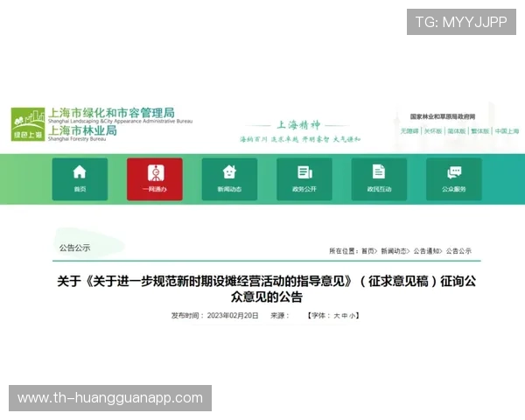Open the 公众服务 navigation tile

(453, 179)
